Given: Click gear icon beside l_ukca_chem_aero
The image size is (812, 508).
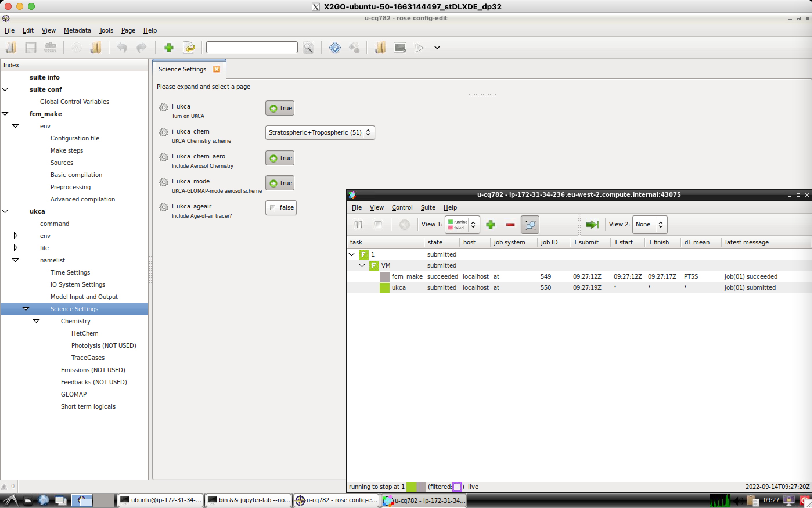Looking at the screenshot, I should [x=164, y=157].
